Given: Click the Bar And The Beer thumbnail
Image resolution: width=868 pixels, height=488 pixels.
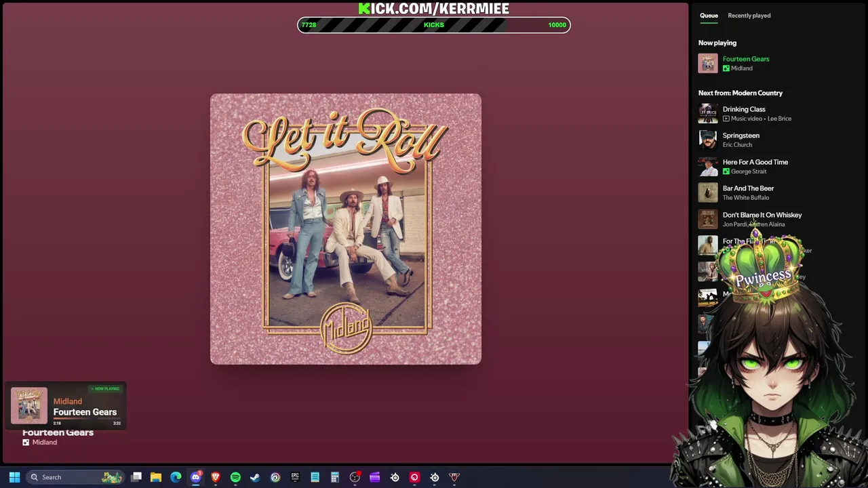Looking at the screenshot, I should (708, 192).
